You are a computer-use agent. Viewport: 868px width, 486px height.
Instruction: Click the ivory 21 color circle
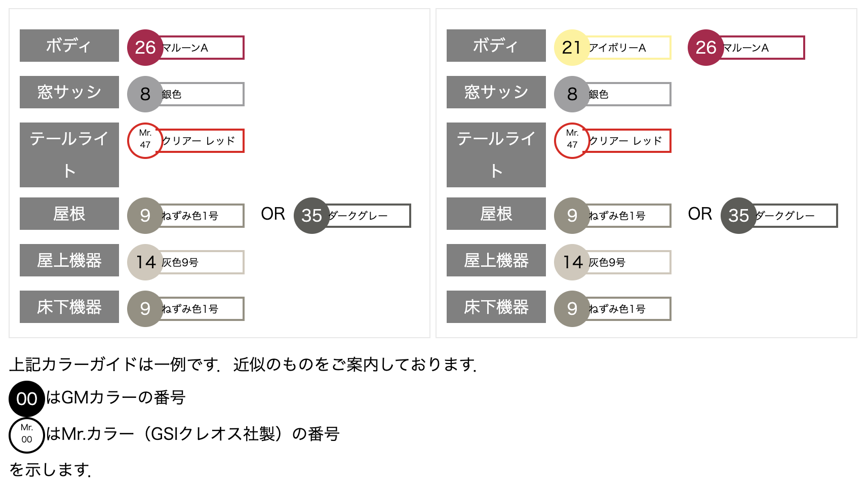click(572, 48)
